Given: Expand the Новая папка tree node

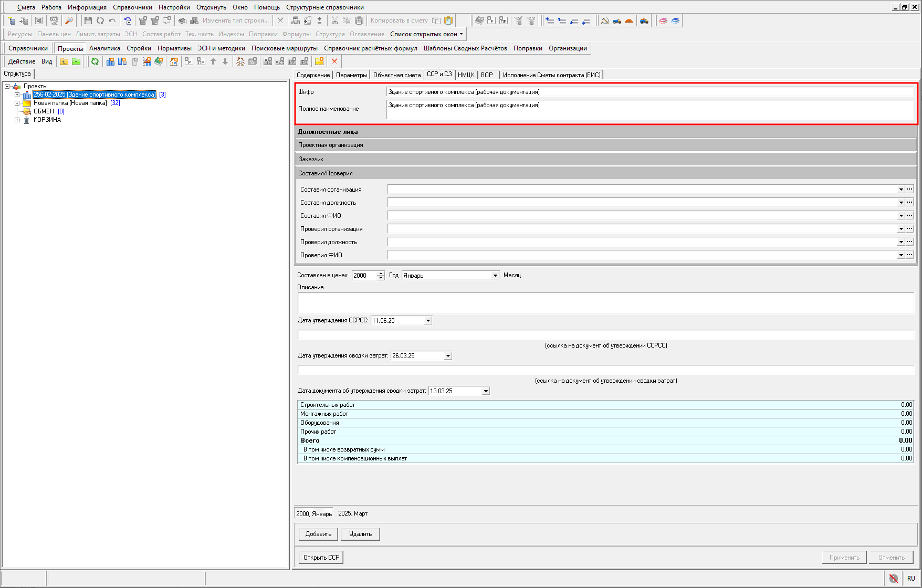Looking at the screenshot, I should point(17,103).
